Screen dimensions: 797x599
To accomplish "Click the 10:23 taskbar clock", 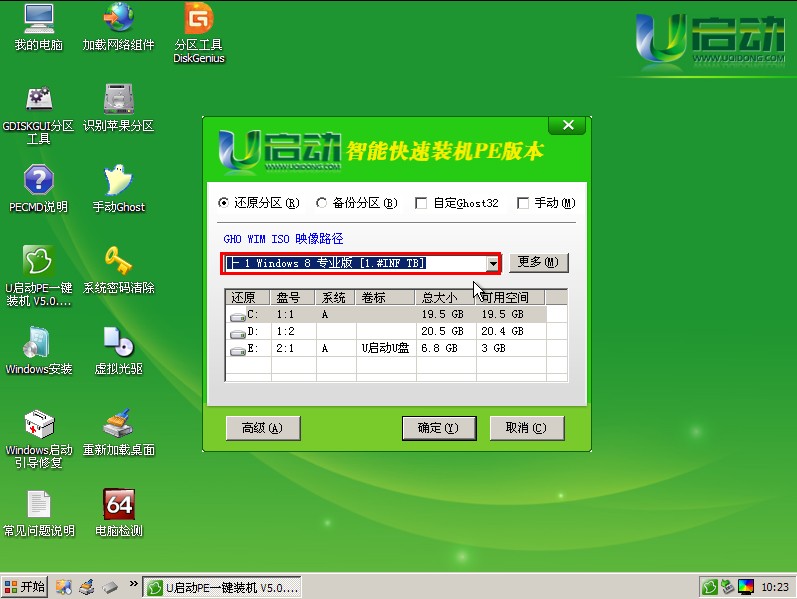I will pyautogui.click(x=775, y=587).
